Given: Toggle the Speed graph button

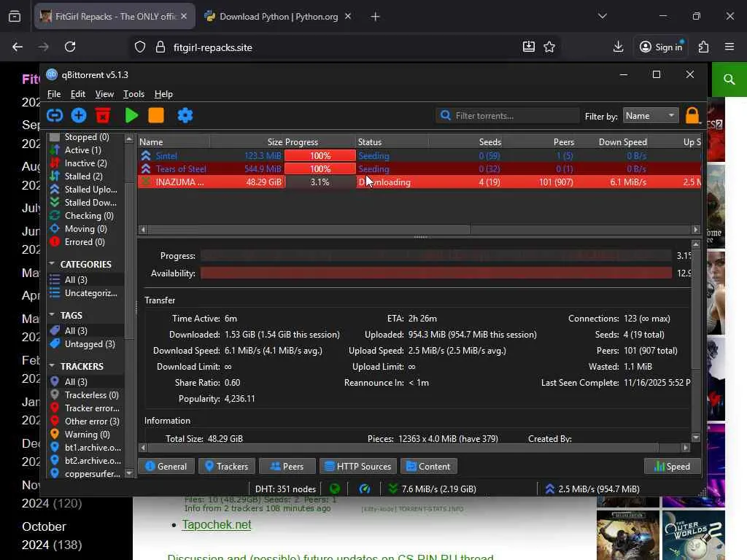Looking at the screenshot, I should click(672, 466).
